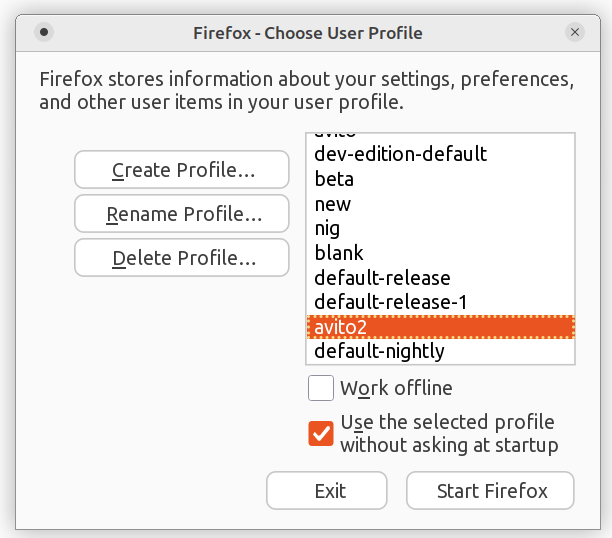Select the dev-edition-default profile
The height and width of the screenshot is (538, 612).
pyautogui.click(x=400, y=155)
